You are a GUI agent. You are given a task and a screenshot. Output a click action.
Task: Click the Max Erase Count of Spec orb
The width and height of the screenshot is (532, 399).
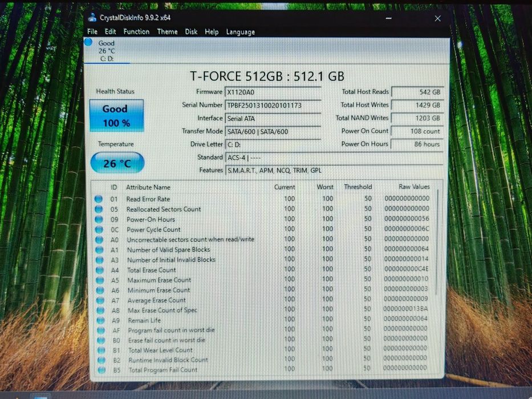(x=100, y=311)
